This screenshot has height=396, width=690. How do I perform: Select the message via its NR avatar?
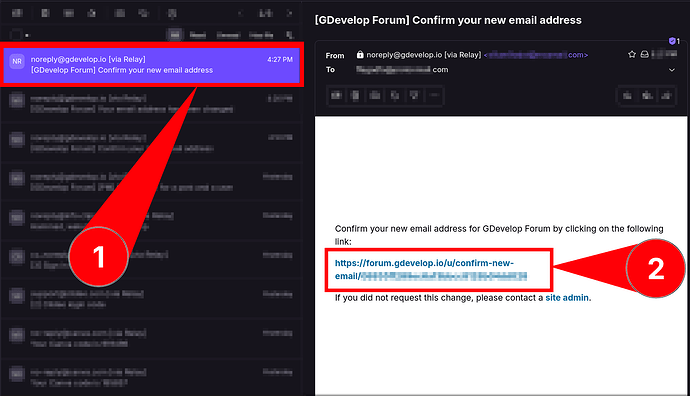point(17,62)
